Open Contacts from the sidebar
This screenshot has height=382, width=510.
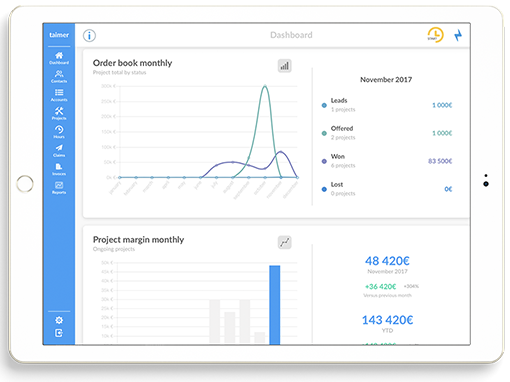[x=59, y=76]
